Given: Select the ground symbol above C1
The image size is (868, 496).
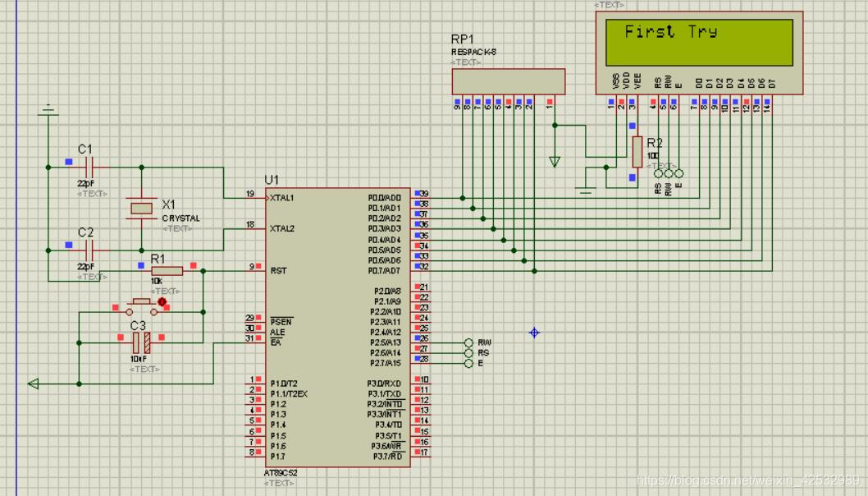Looking at the screenshot, I should pyautogui.click(x=48, y=111).
